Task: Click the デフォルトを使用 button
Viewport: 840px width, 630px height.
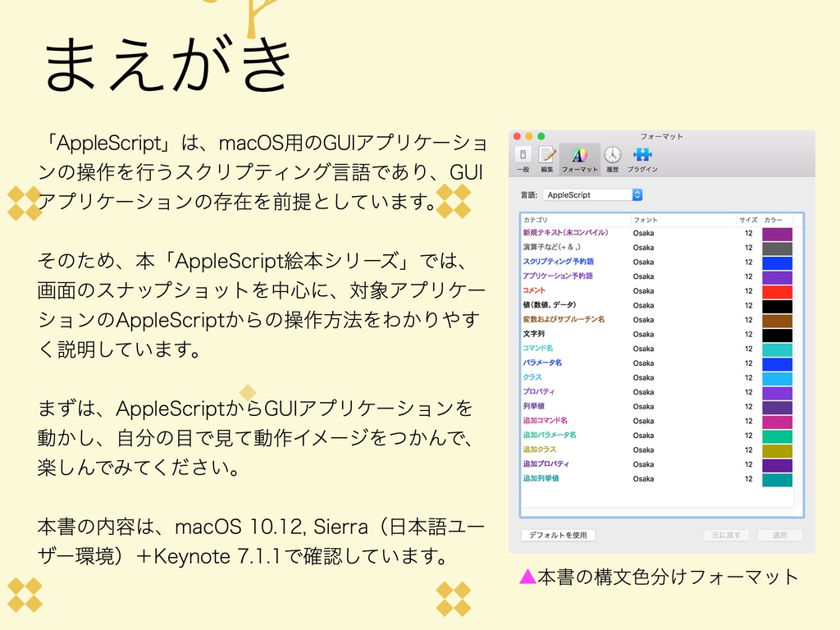Action: pyautogui.click(x=558, y=535)
